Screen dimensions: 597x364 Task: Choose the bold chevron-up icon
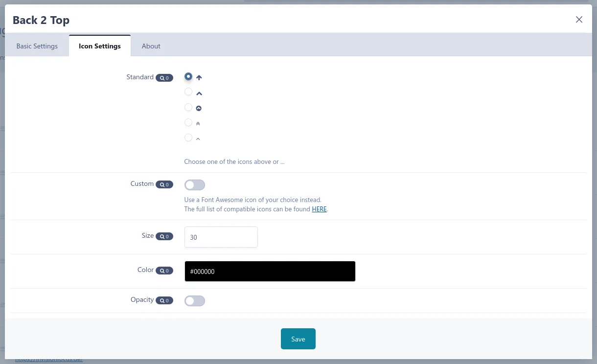[188, 92]
